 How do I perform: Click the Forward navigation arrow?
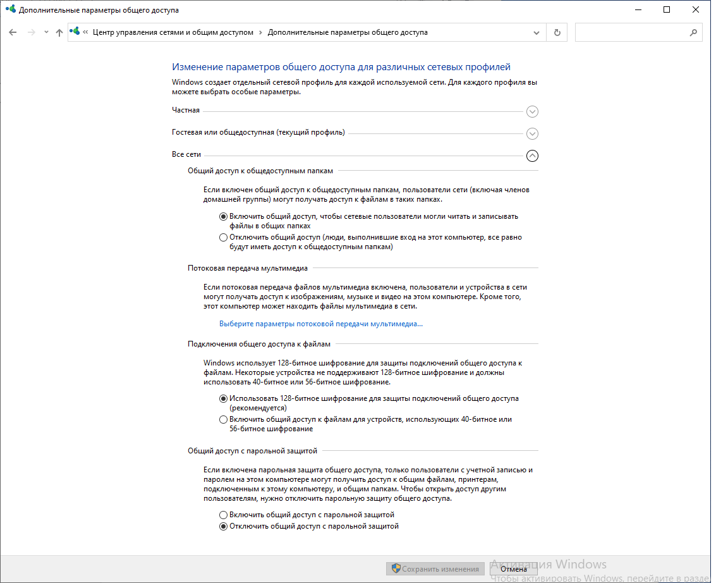coord(31,32)
